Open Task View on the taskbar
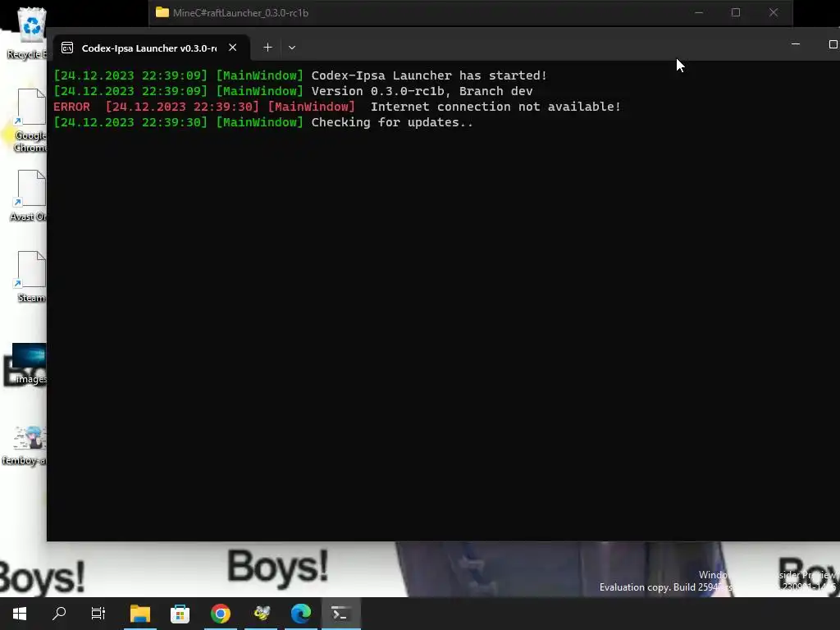Viewport: 840px width, 630px height. (98, 614)
